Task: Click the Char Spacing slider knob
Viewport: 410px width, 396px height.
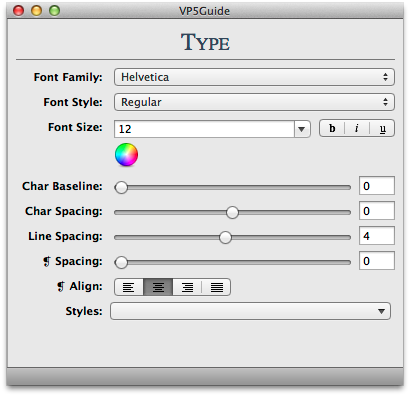Action: point(232,212)
